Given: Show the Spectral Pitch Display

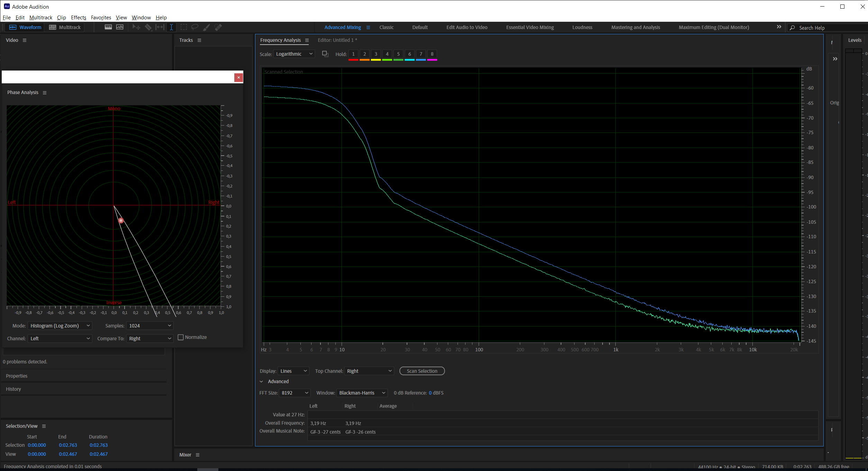Looking at the screenshot, I should coord(120,27).
